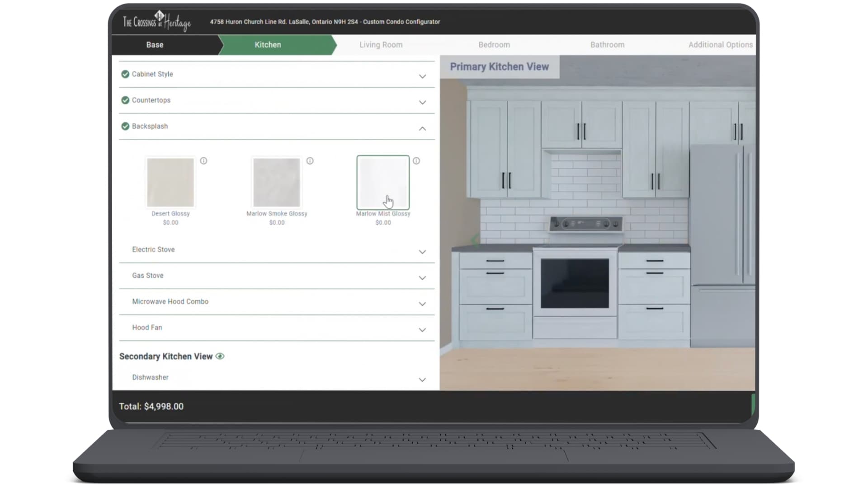
Task: Collapse the Backsplash section
Action: tap(422, 128)
